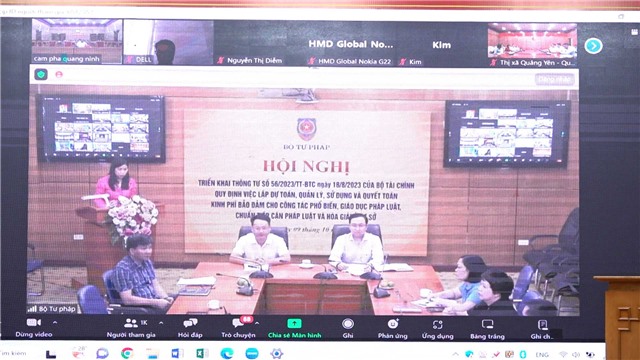Click the view button at top right of shared screen
This screenshot has width=640, height=360.
pyautogui.click(x=554, y=79)
